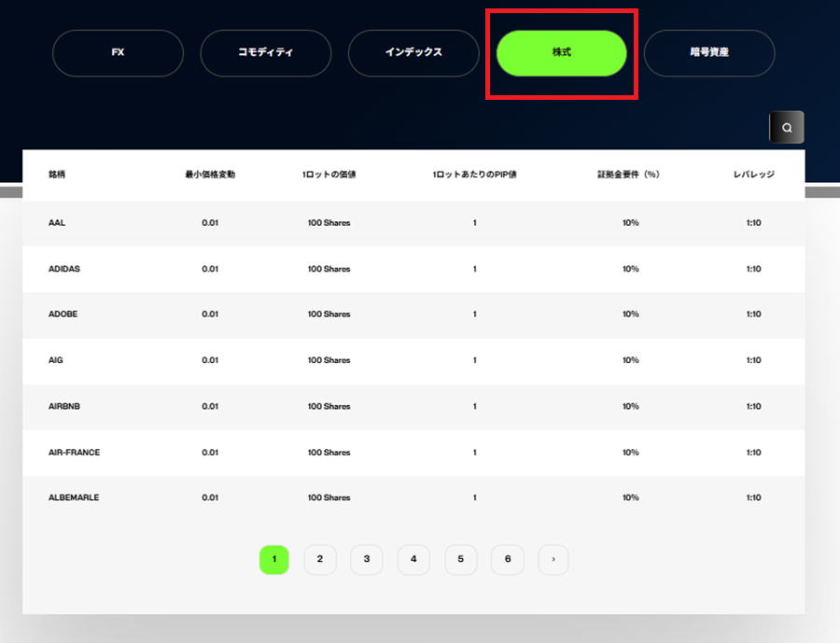Go to page 3 of the table
The width and height of the screenshot is (840, 643).
coord(367,559)
